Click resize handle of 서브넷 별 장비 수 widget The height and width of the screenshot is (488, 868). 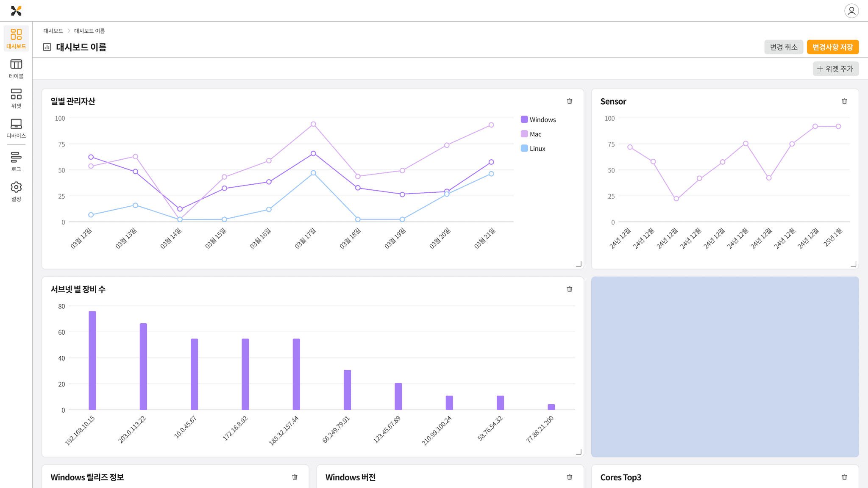click(579, 452)
